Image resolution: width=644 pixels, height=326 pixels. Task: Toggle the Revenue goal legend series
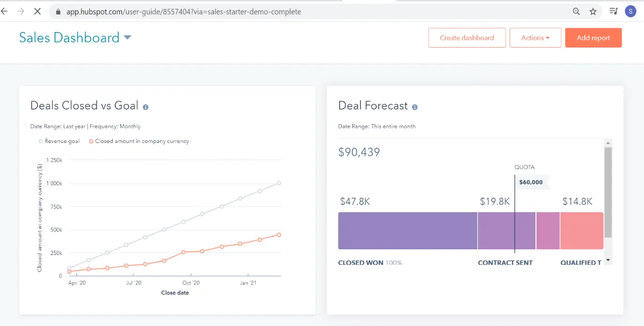[58, 141]
